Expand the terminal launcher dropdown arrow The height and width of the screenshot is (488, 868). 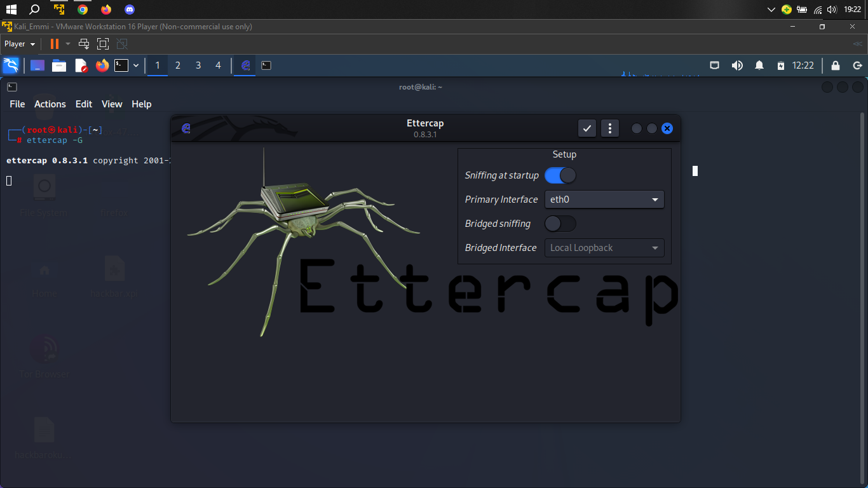(136, 65)
